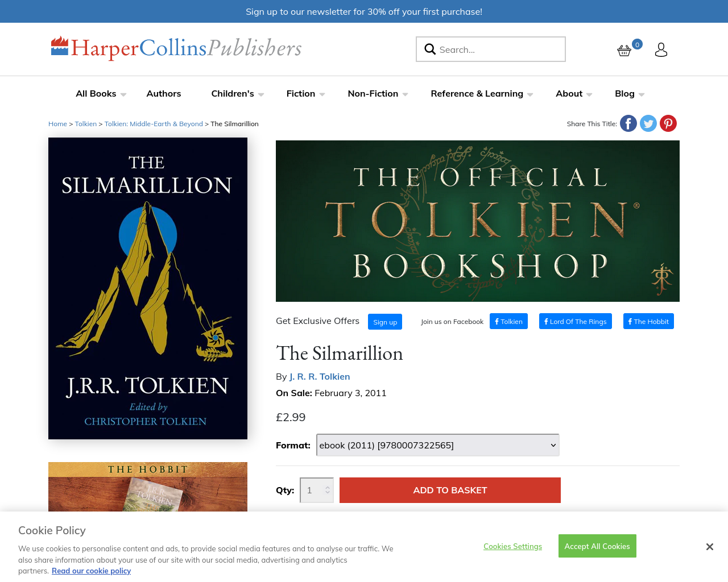Share this title on Twitter
728x582 pixels.
(648, 123)
